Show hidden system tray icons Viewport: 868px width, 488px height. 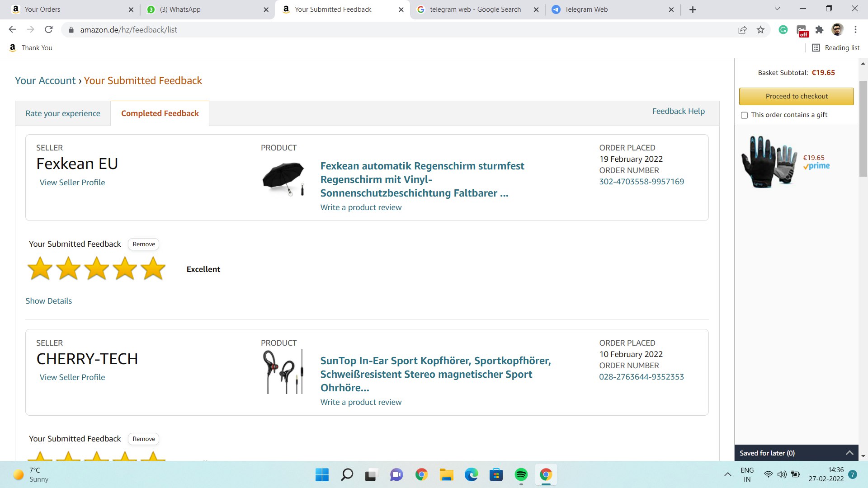[x=727, y=474]
